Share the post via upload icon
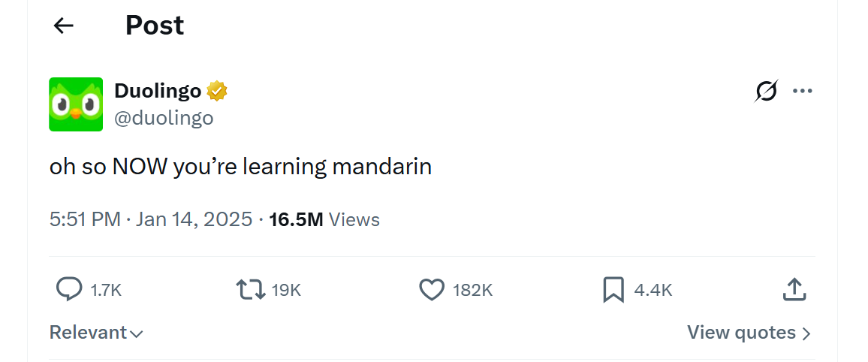868x362 pixels. 794,289
